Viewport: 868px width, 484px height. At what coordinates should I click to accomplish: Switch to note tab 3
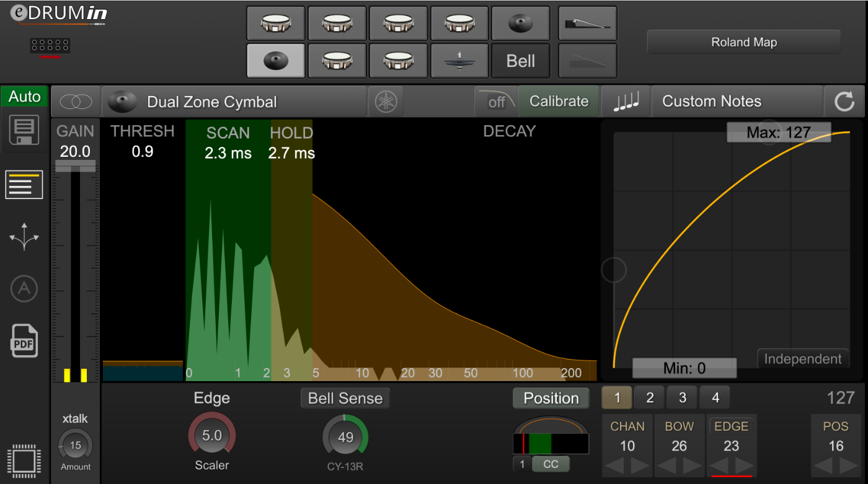(x=683, y=398)
